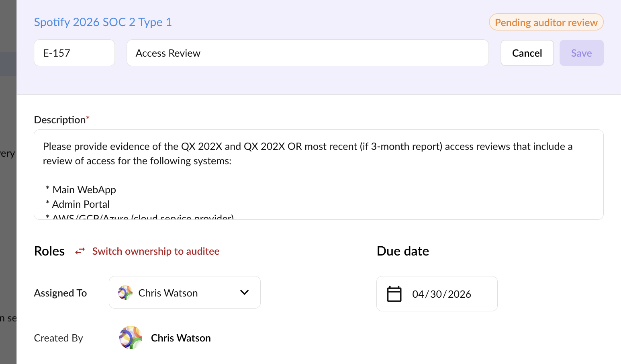The height and width of the screenshot is (364, 621).
Task: Click inside the Description text area
Action: point(319,174)
